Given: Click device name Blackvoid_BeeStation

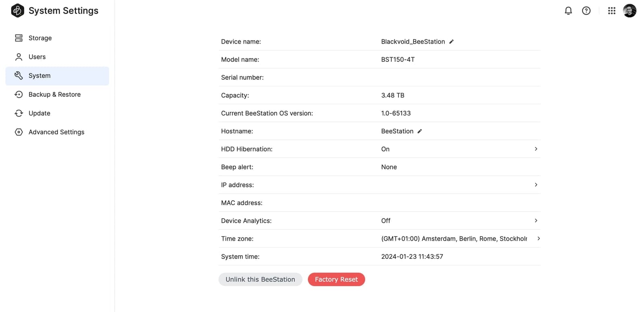Looking at the screenshot, I should pos(413,42).
